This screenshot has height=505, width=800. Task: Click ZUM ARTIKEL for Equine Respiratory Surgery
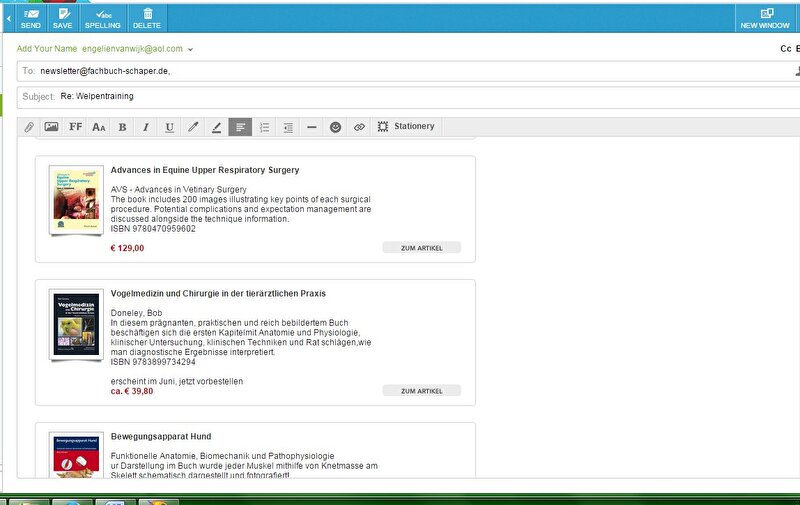point(421,248)
